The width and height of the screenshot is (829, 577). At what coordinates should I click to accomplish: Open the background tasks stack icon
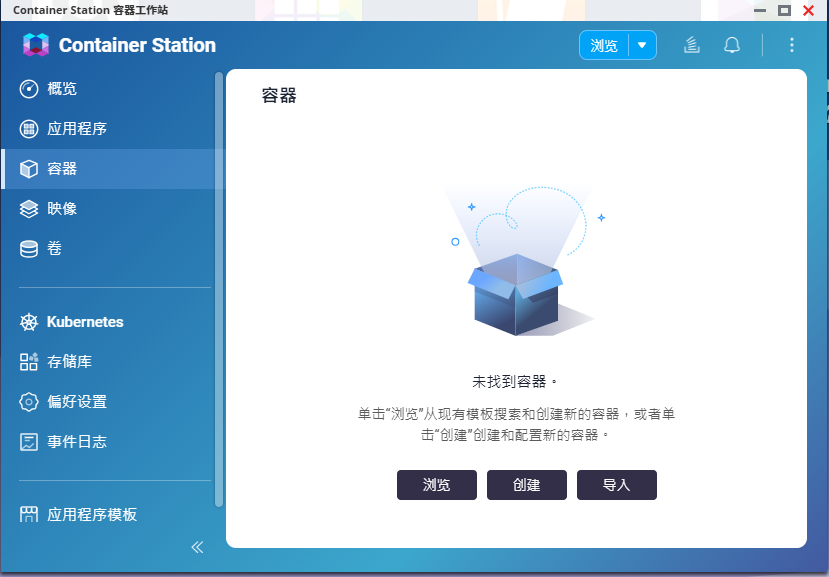click(692, 45)
